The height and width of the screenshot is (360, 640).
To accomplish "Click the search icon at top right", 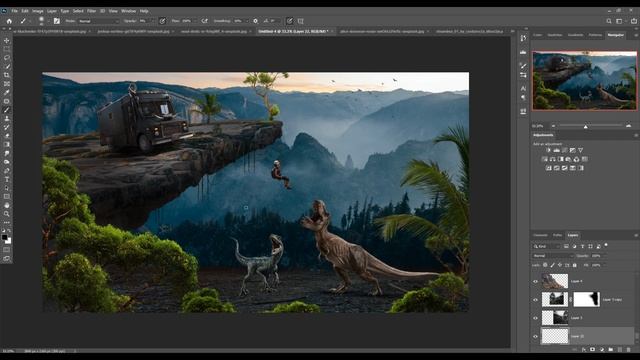I will [609, 21].
